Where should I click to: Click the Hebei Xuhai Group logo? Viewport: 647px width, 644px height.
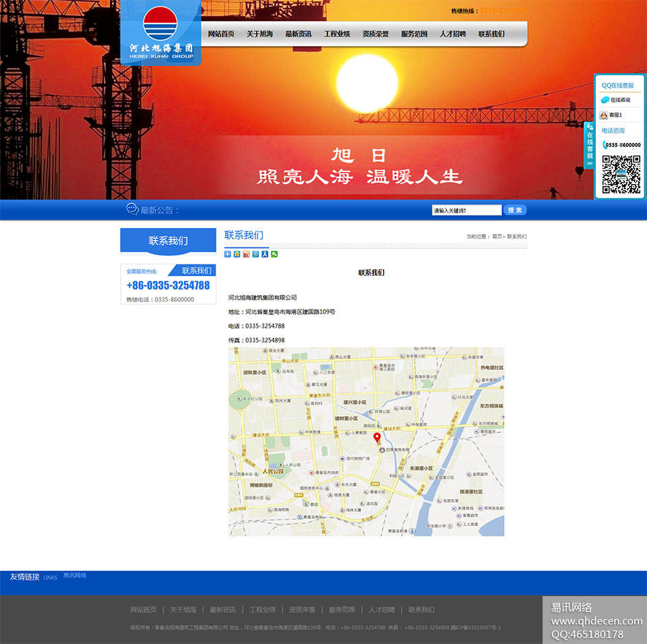(x=160, y=32)
